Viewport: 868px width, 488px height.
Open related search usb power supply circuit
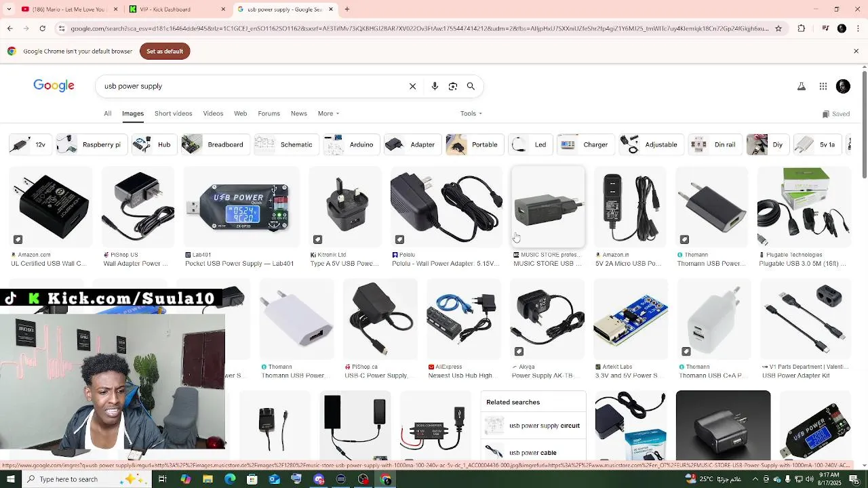click(x=533, y=426)
